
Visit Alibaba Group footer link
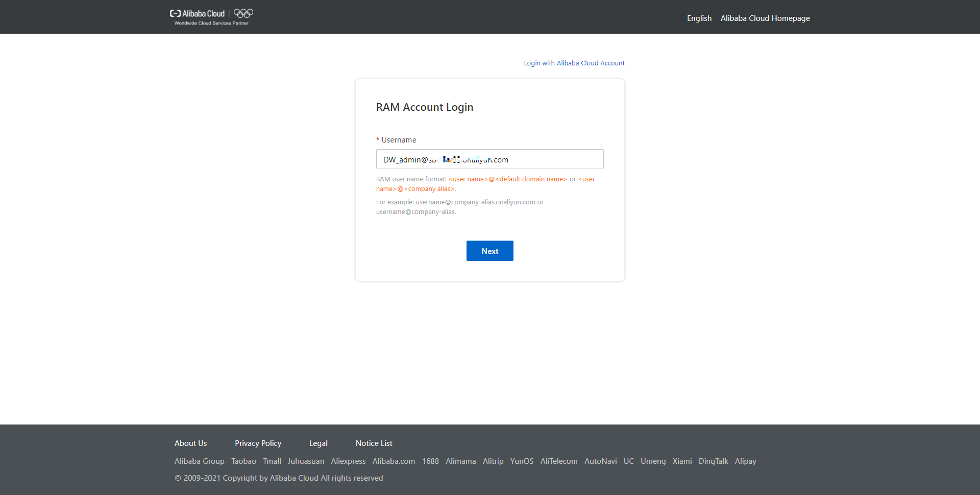tap(200, 461)
